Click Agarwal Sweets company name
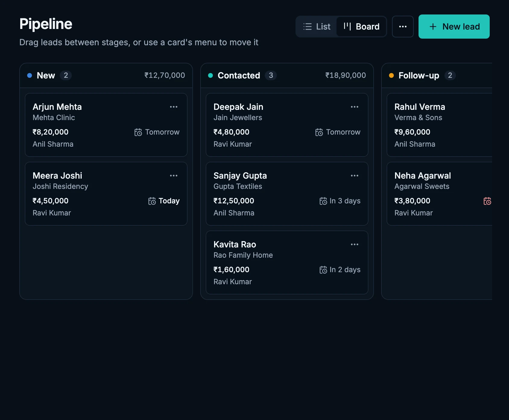 [x=422, y=186]
